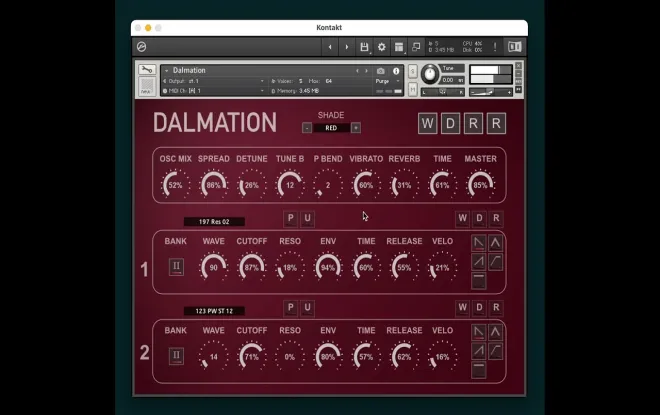This screenshot has width=660, height=415.
Task: Select curved-rise envelope shape for oscillator 1
Action: click(x=495, y=261)
